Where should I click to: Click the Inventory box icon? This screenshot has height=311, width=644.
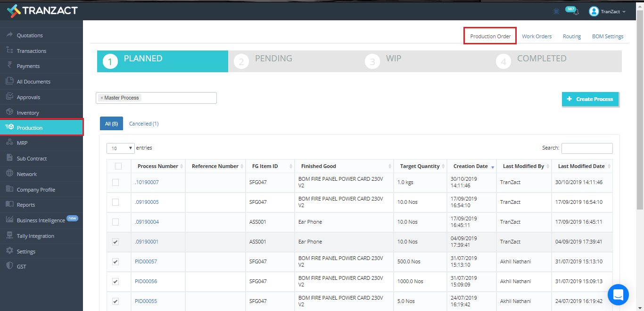[9, 112]
